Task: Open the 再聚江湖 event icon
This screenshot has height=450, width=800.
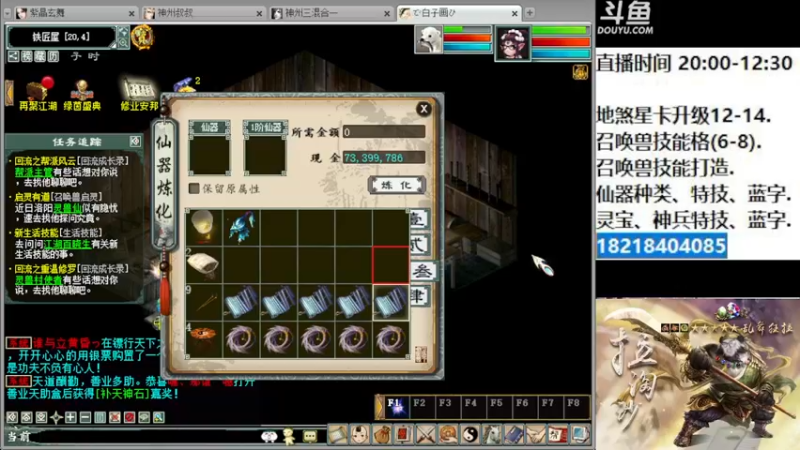Action: click(x=38, y=94)
